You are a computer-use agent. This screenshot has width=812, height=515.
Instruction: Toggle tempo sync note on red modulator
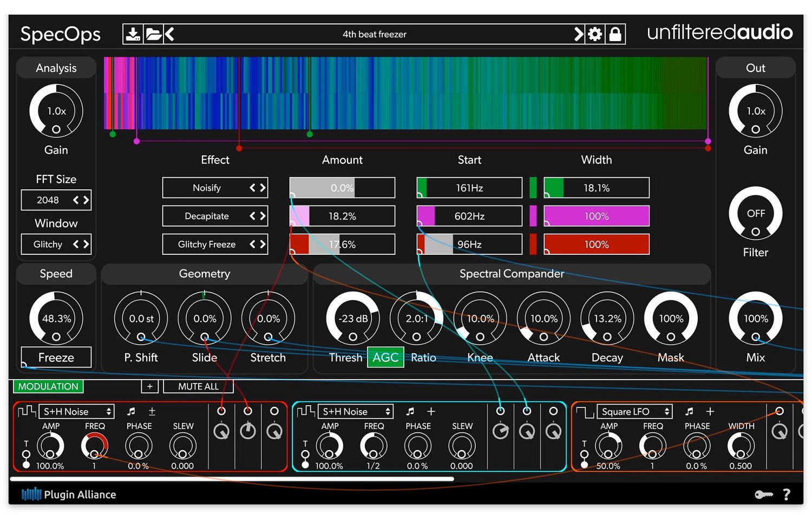click(130, 412)
